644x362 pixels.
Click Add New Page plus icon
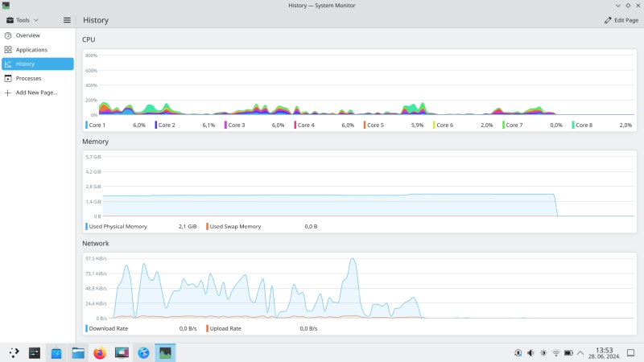(8, 93)
